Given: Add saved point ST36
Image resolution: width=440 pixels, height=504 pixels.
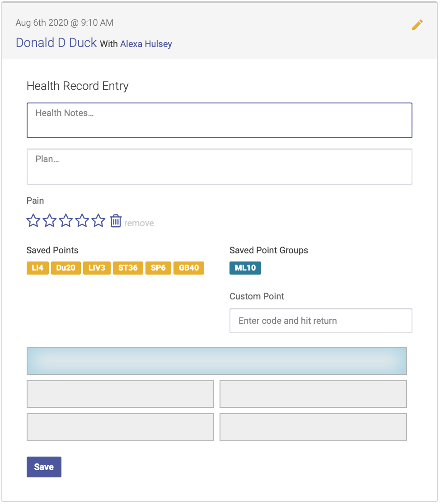Looking at the screenshot, I should pos(128,268).
